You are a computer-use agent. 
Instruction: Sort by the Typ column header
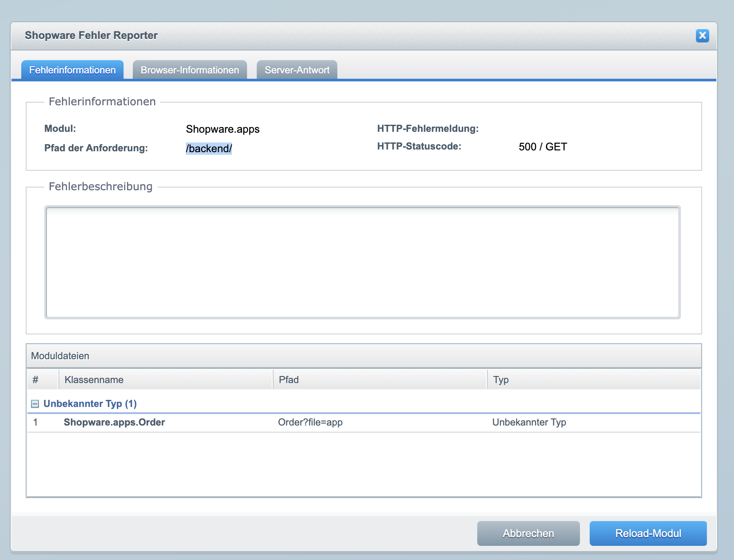(594, 380)
